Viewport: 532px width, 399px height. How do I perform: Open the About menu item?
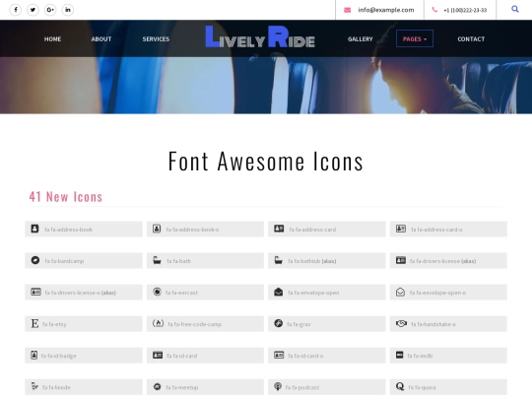coord(101,39)
